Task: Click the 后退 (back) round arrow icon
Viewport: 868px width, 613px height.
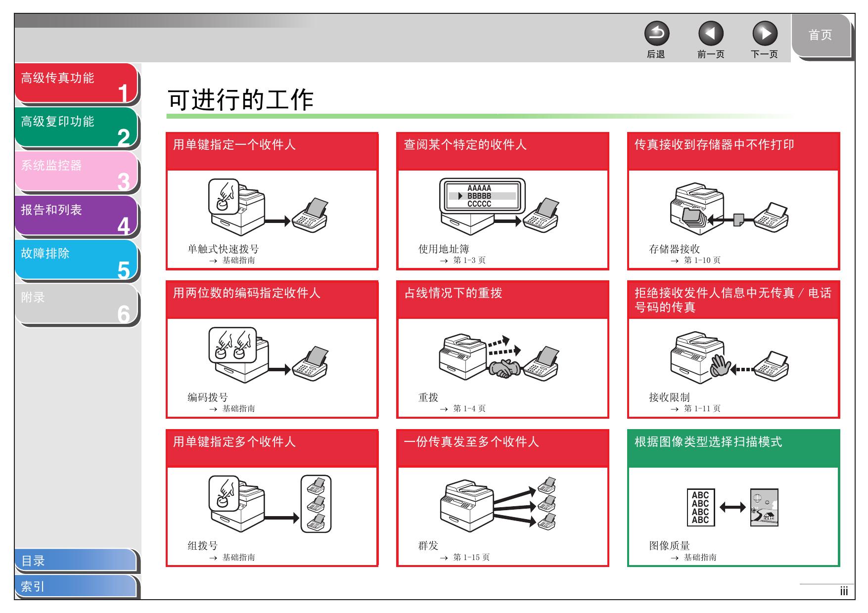Action: point(656,34)
